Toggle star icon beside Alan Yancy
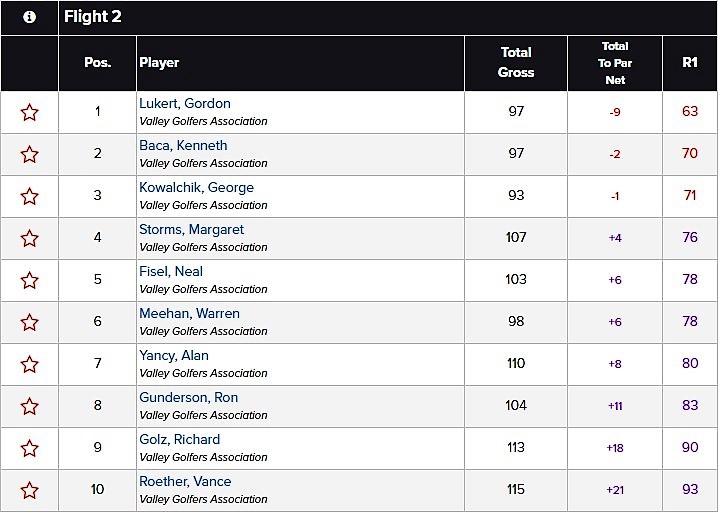The image size is (721, 515). coord(29,365)
